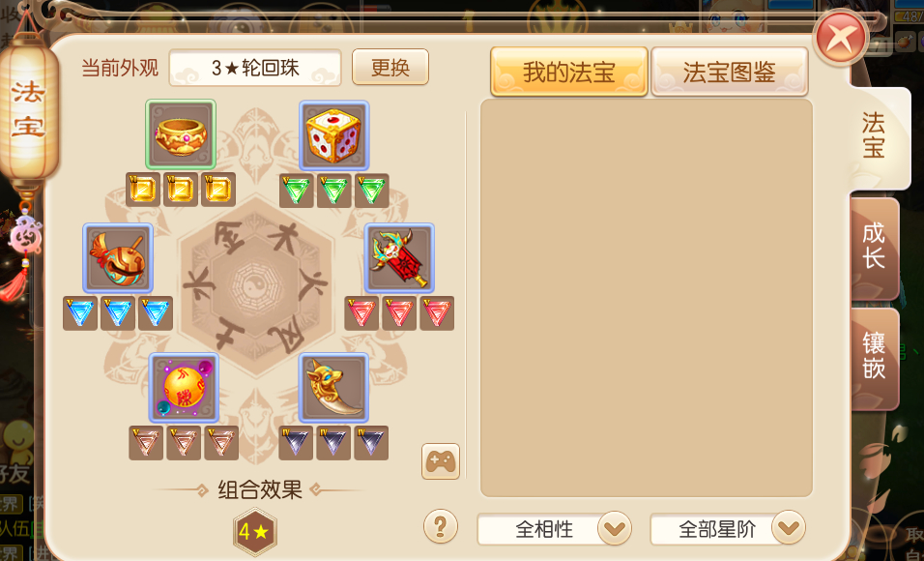Click the 4-star combo effect hexagon
Viewport: 924px width, 561px height.
point(254,532)
